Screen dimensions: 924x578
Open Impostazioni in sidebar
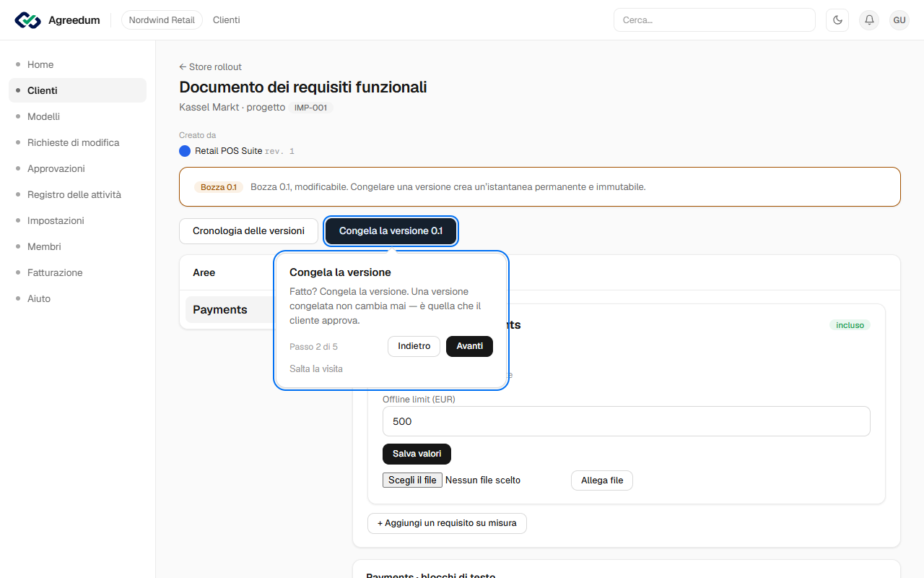coord(77,220)
